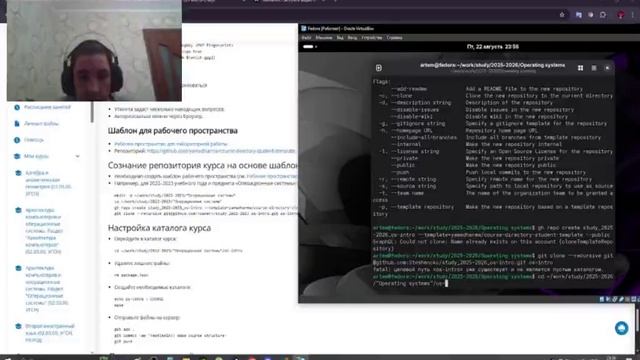The width and height of the screenshot is (640, 360).
Task: Open Файл menu in VirtualBox
Action: point(307,38)
